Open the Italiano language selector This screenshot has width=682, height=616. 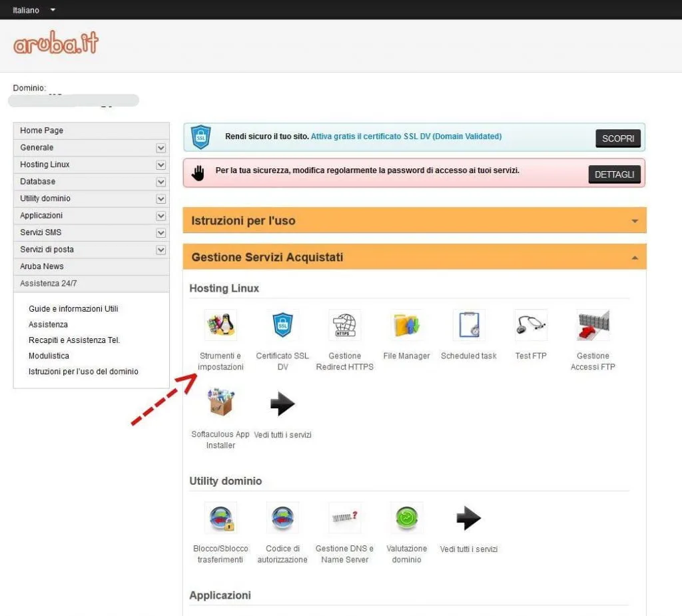point(32,10)
